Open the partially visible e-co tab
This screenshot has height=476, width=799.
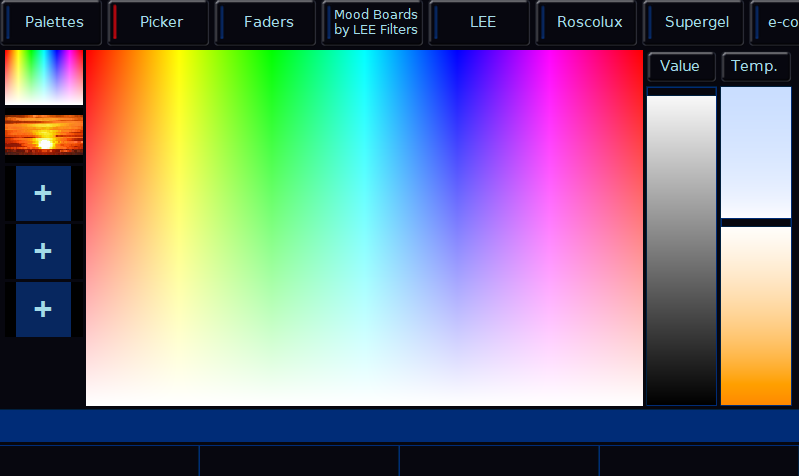pyautogui.click(x=775, y=22)
